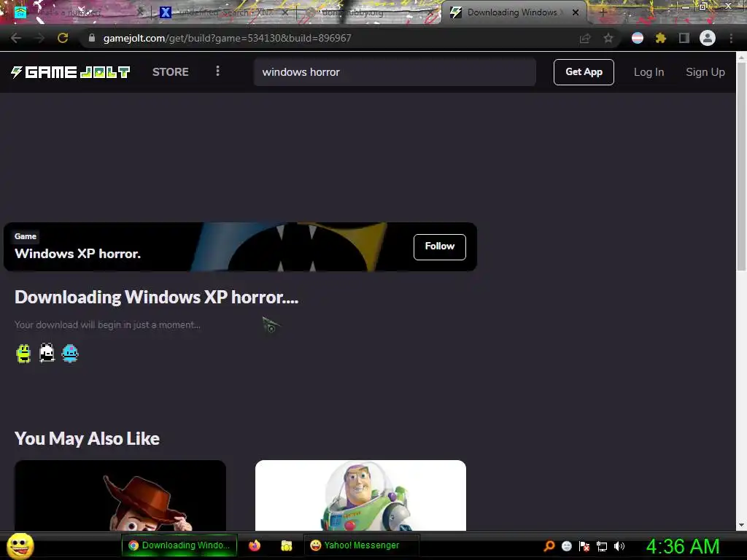
Task: Click the striped flag extension icon
Action: click(638, 38)
